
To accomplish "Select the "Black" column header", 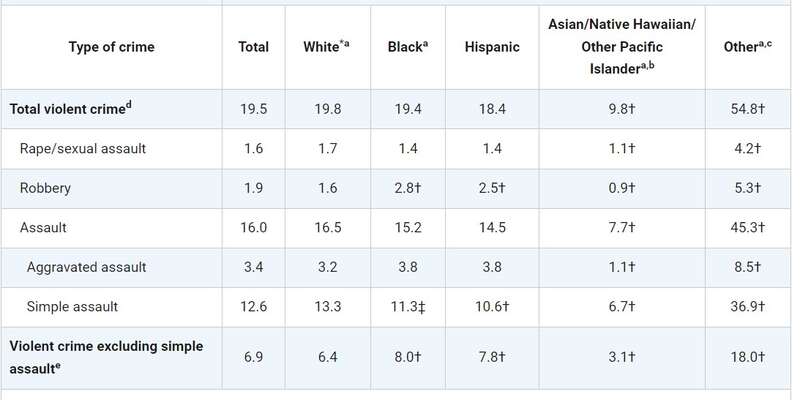I will point(407,47).
